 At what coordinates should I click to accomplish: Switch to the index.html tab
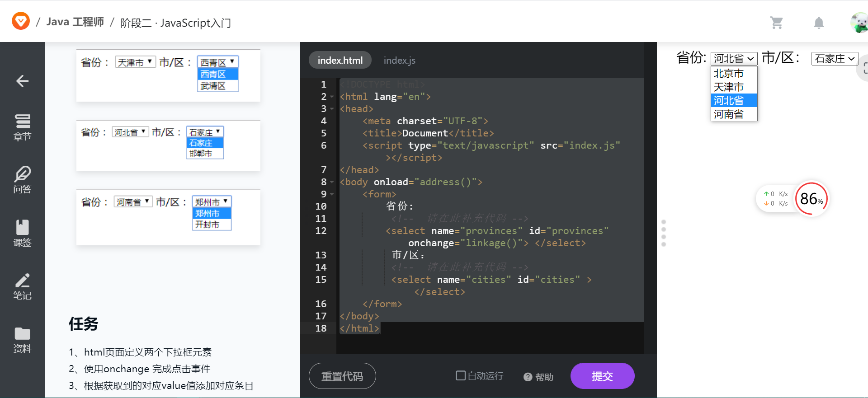click(x=340, y=60)
